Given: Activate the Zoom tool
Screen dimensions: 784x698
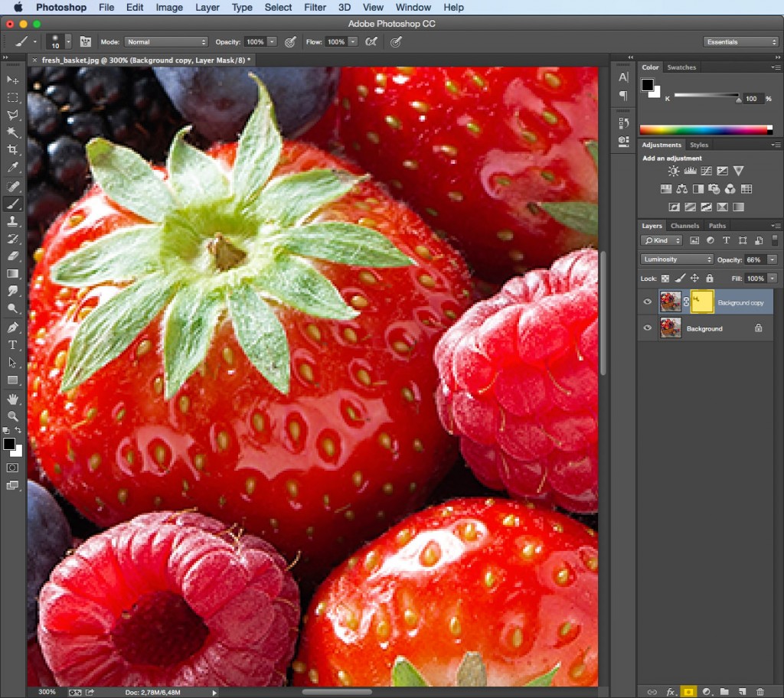Looking at the screenshot, I should coord(13,416).
